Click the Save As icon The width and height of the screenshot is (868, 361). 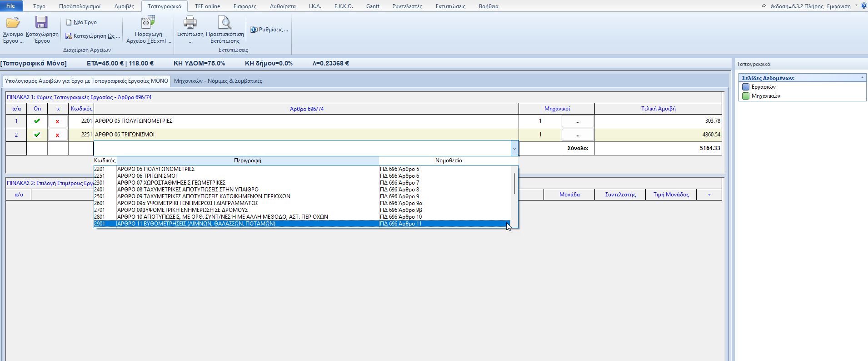tap(69, 36)
